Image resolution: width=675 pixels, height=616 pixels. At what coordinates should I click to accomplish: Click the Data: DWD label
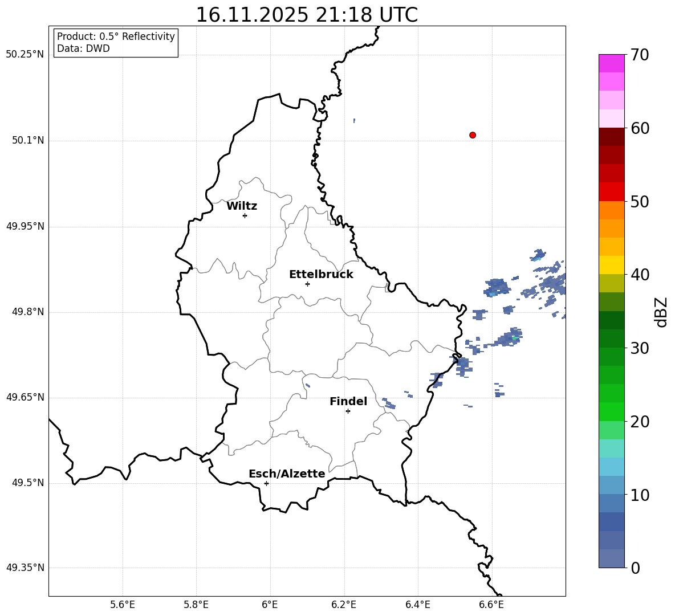coord(83,48)
